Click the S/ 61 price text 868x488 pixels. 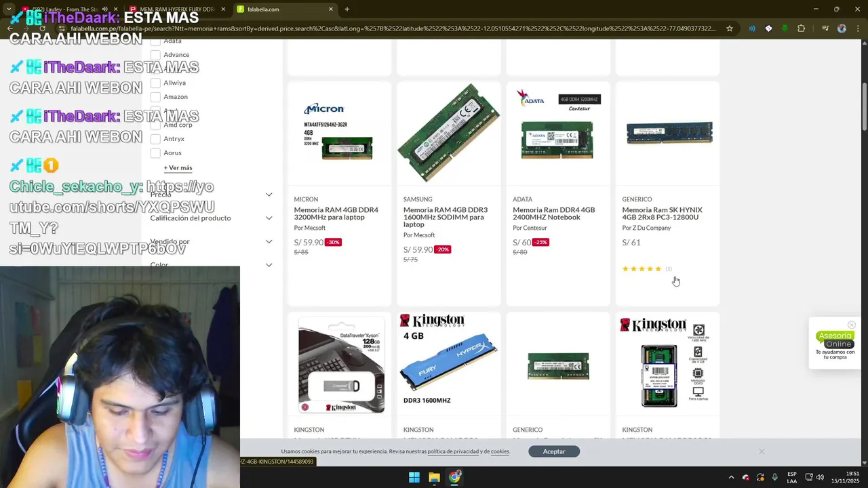point(631,242)
